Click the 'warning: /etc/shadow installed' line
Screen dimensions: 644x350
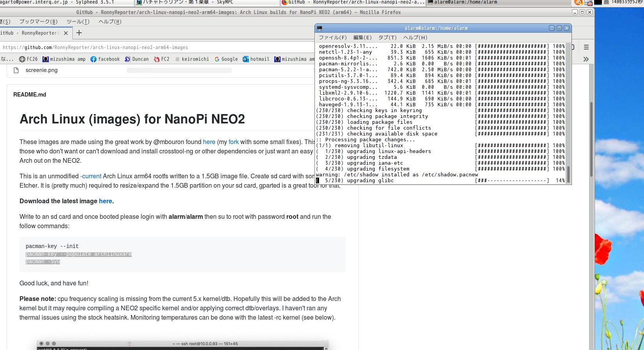[x=397, y=175]
